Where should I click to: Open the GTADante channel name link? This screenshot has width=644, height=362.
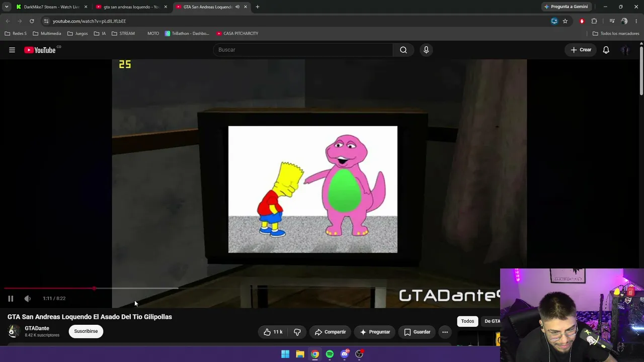tap(37, 328)
